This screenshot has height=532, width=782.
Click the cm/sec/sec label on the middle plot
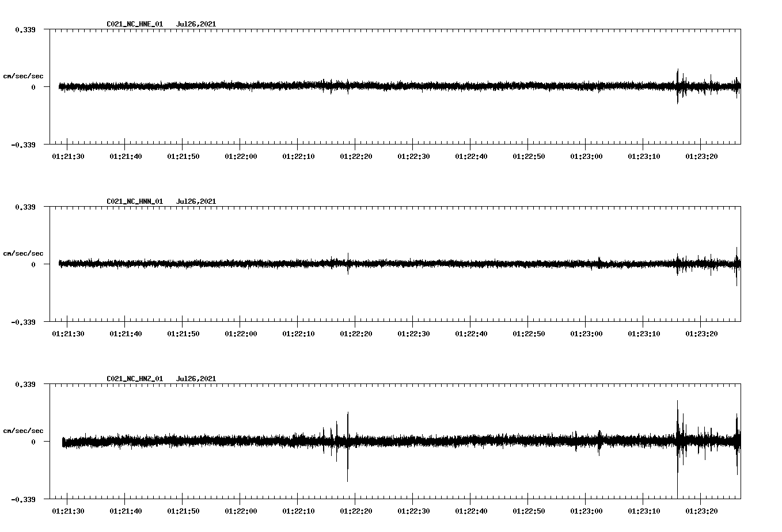click(24, 253)
